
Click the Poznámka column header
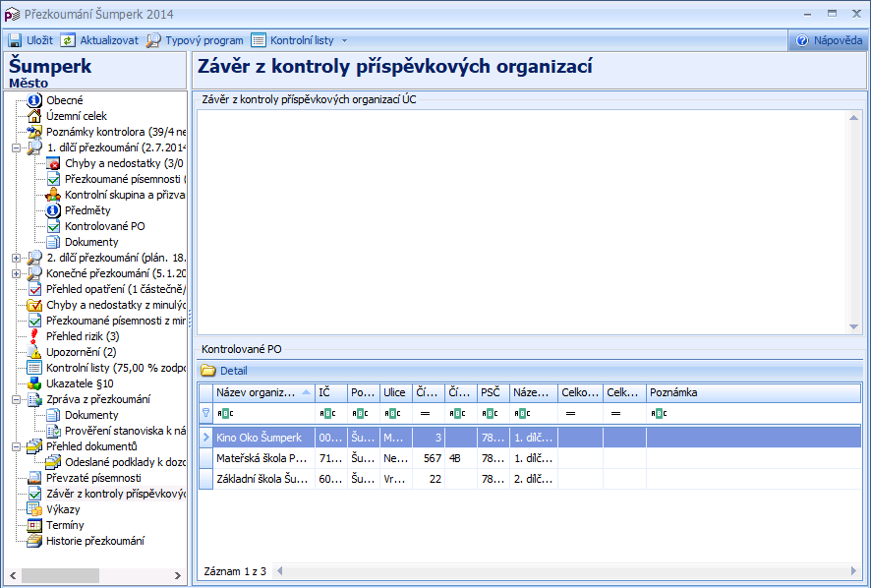pos(753,392)
